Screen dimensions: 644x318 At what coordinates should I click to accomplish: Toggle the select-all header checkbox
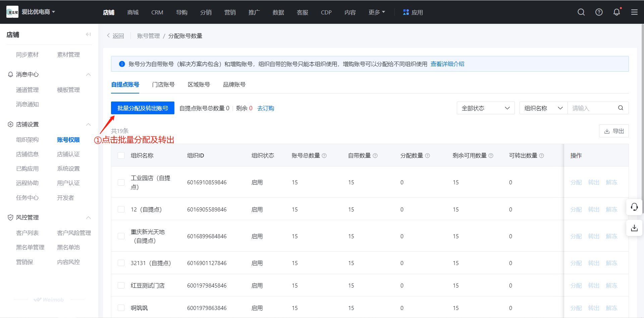pyautogui.click(x=121, y=155)
